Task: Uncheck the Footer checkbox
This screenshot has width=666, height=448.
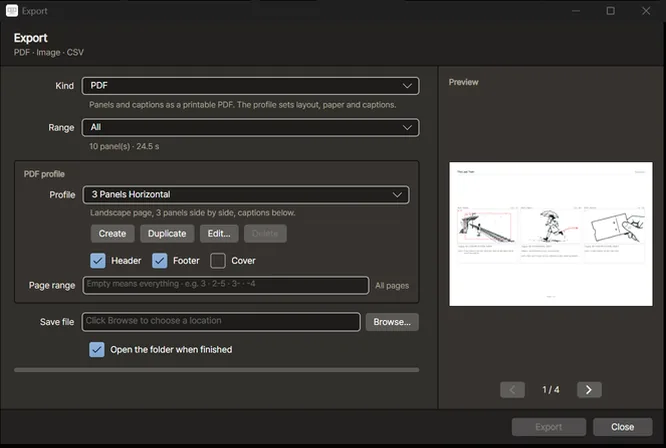Action: [160, 261]
